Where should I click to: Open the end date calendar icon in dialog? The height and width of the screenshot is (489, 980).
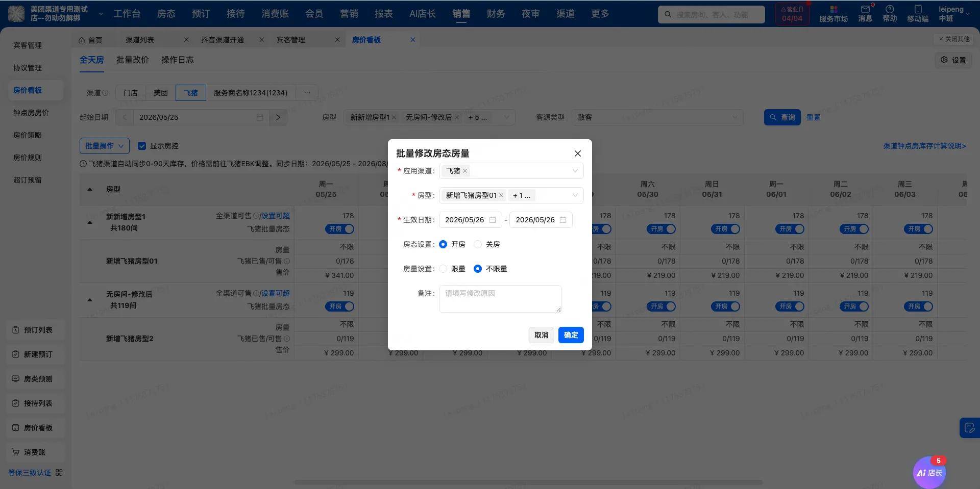tap(563, 220)
